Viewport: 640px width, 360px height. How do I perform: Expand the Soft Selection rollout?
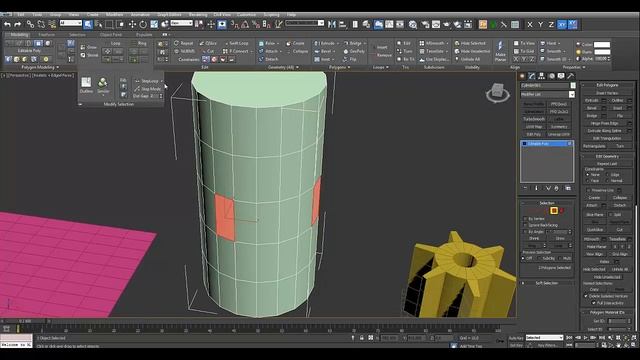(x=547, y=283)
